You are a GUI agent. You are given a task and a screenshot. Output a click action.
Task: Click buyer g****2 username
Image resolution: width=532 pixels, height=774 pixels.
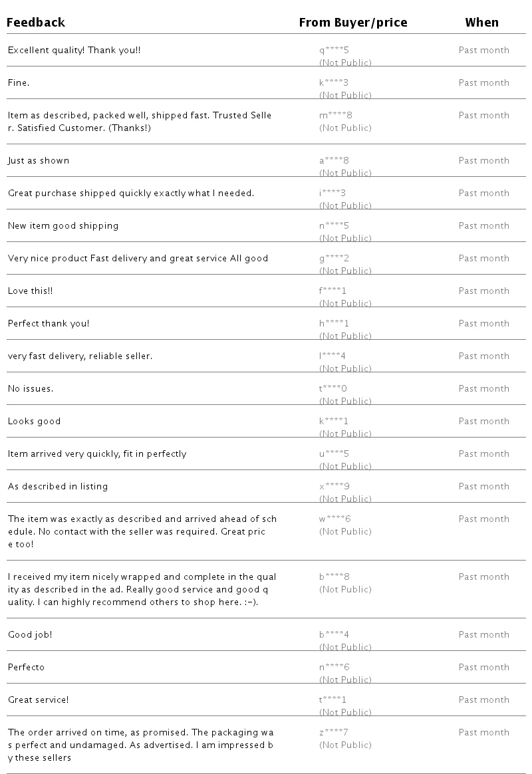click(334, 258)
